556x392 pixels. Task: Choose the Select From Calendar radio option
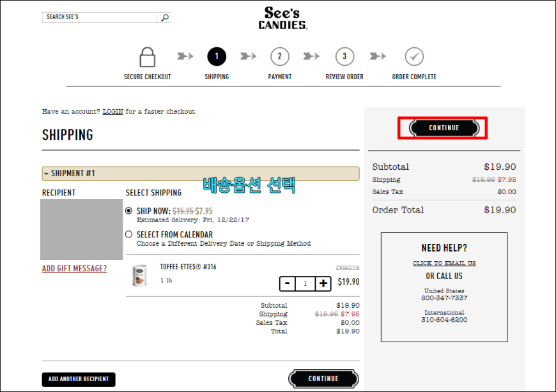pyautogui.click(x=128, y=234)
